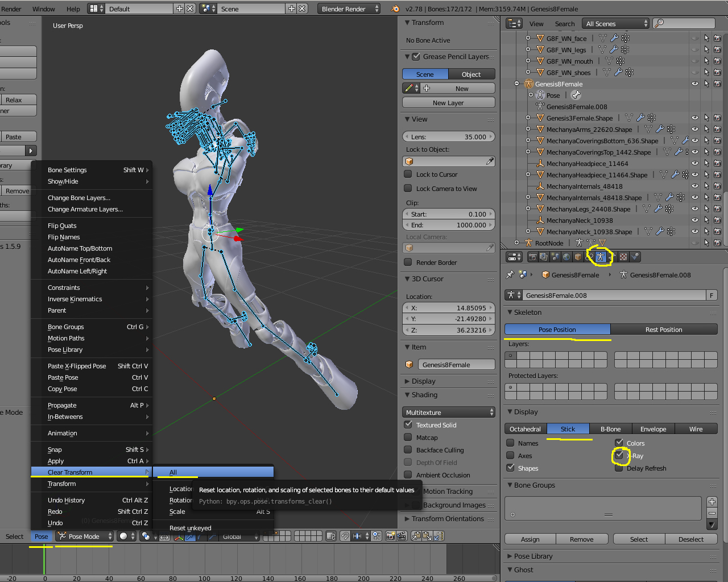Open the Pose Mode selector dropdown

[85, 536]
